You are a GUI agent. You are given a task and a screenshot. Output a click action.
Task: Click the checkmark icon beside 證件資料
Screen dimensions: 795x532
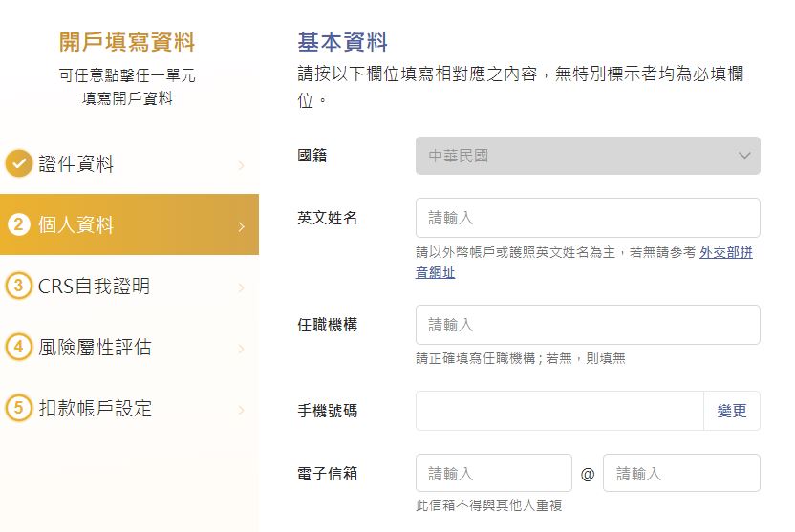point(19,164)
